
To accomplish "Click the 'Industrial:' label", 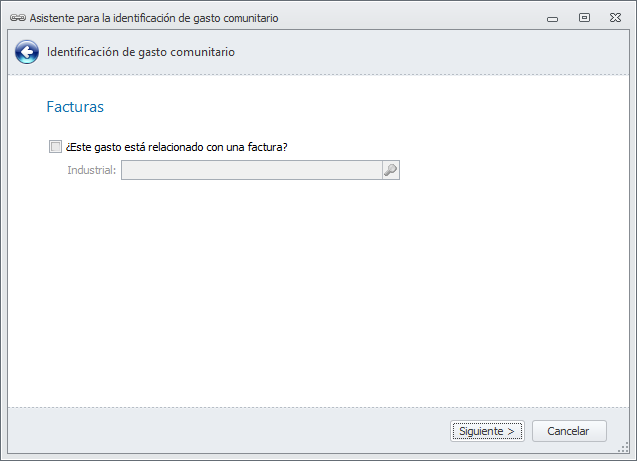I will pos(92,170).
